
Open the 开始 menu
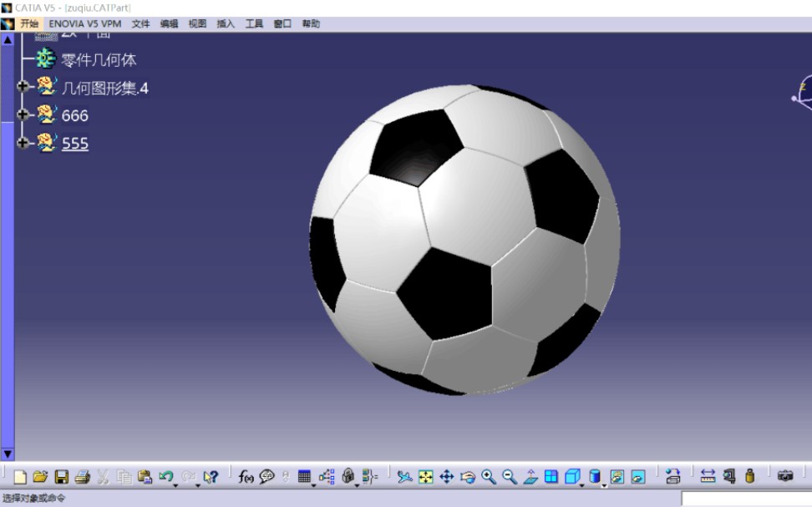tap(29, 24)
